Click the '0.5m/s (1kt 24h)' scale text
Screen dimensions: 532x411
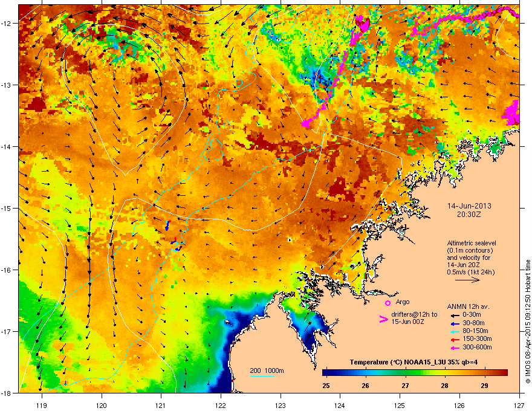tap(471, 272)
